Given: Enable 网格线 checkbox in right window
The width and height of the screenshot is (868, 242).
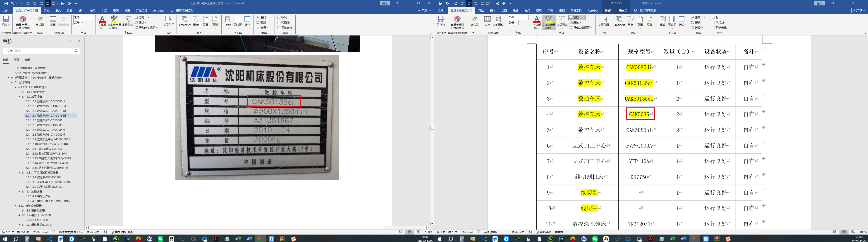Looking at the screenshot, I should (x=713, y=23).
